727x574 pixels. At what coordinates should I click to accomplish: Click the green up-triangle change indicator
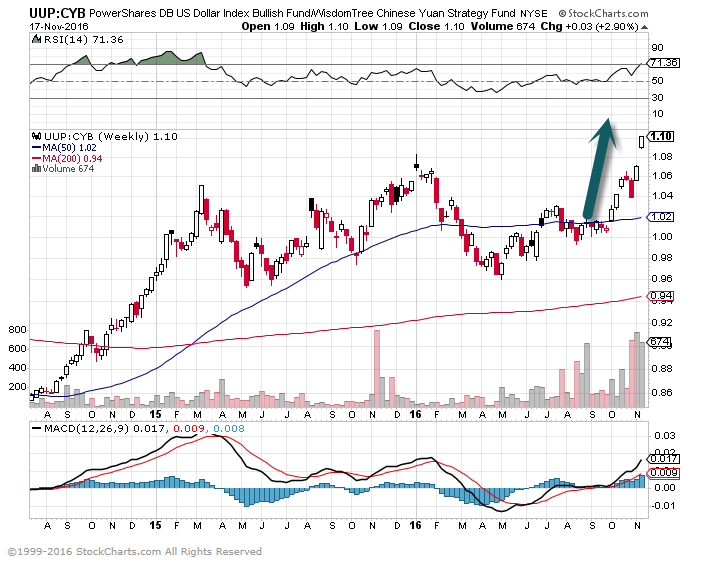[x=644, y=27]
